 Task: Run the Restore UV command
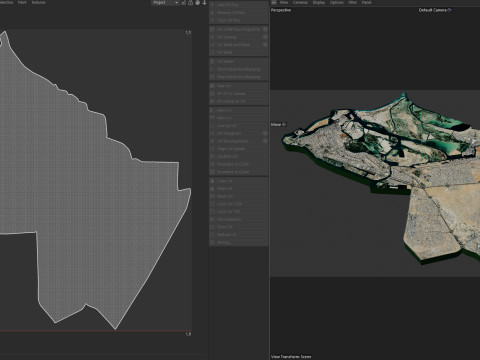click(x=239, y=235)
